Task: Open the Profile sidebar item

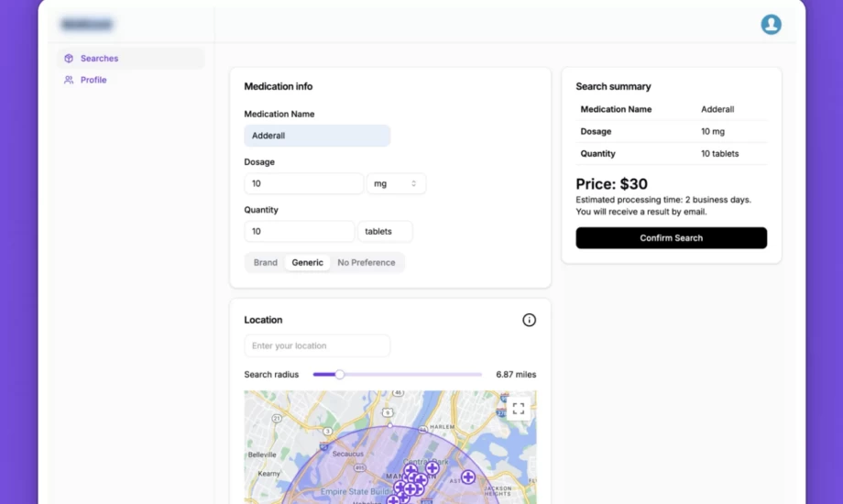Action: pyautogui.click(x=131, y=80)
